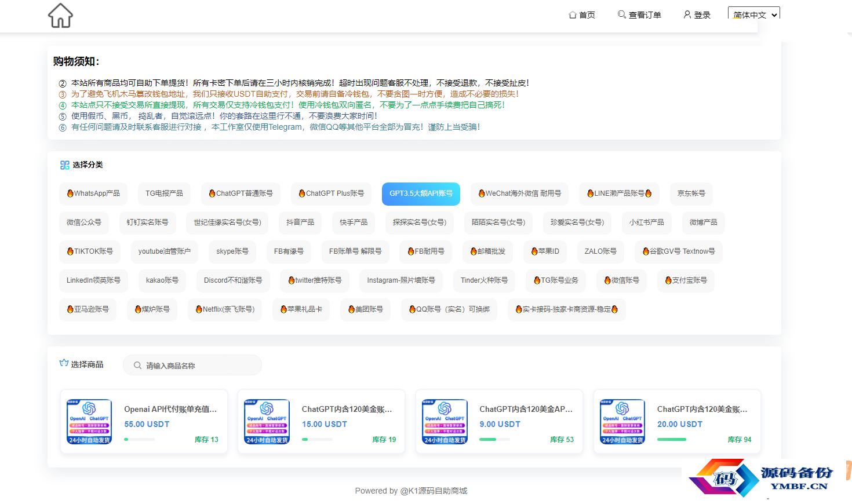
Task: Open the ZALO账号 category
Action: [x=600, y=251]
